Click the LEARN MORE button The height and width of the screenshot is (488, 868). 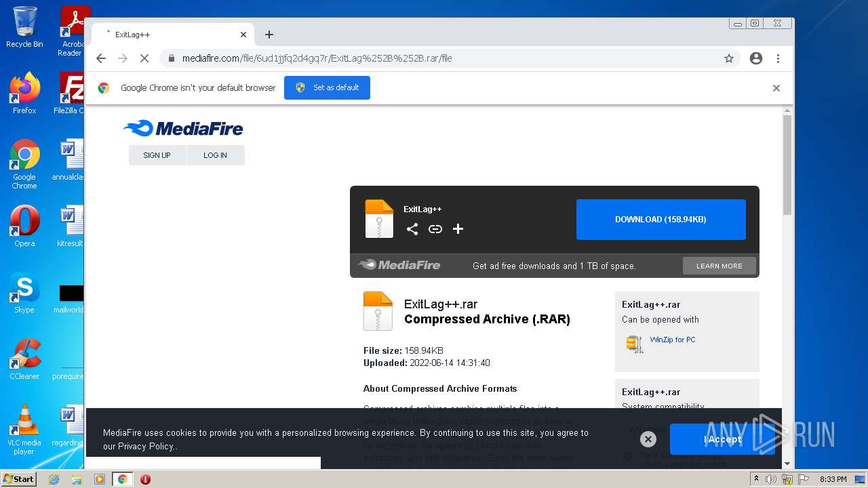coord(719,266)
